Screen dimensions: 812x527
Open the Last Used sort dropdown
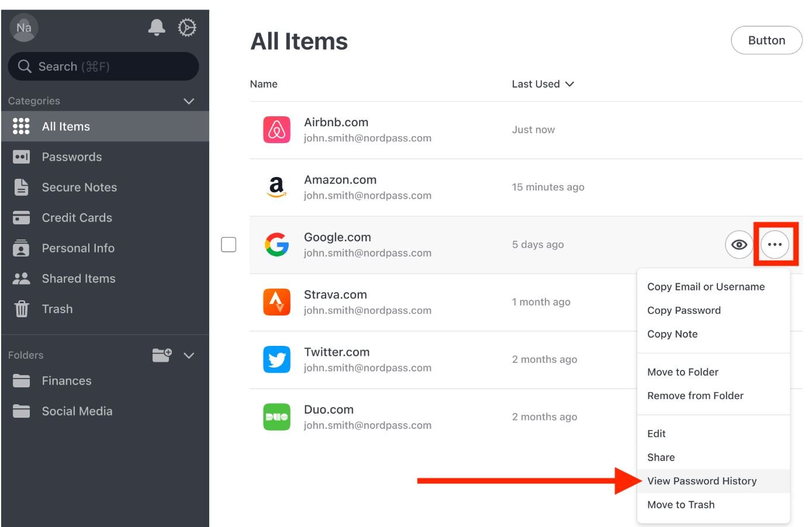(543, 84)
